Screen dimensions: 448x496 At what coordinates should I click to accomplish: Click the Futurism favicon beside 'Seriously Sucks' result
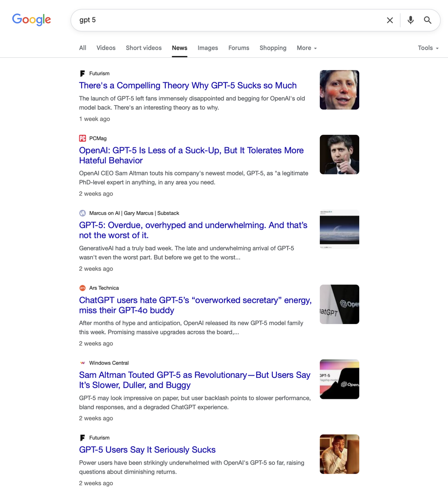click(x=82, y=438)
